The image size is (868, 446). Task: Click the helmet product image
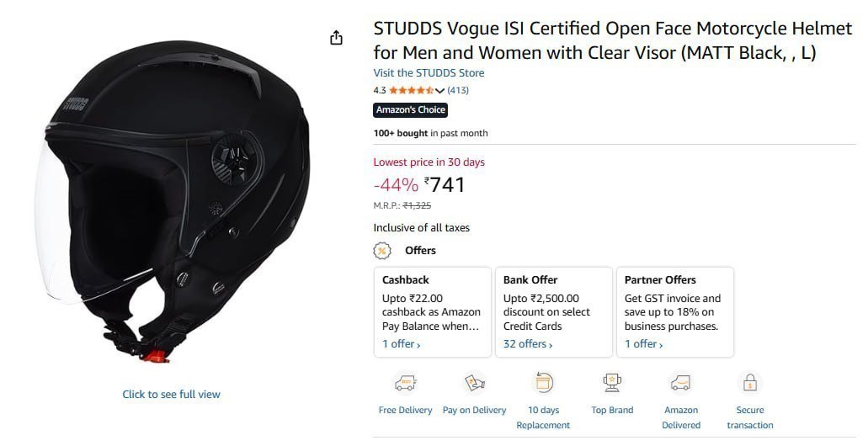pos(172,202)
